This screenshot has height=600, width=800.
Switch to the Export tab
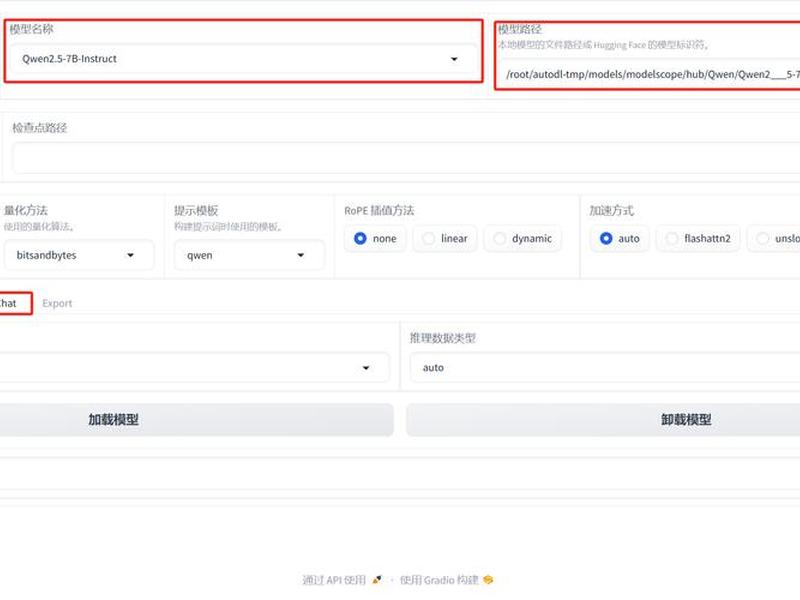57,303
